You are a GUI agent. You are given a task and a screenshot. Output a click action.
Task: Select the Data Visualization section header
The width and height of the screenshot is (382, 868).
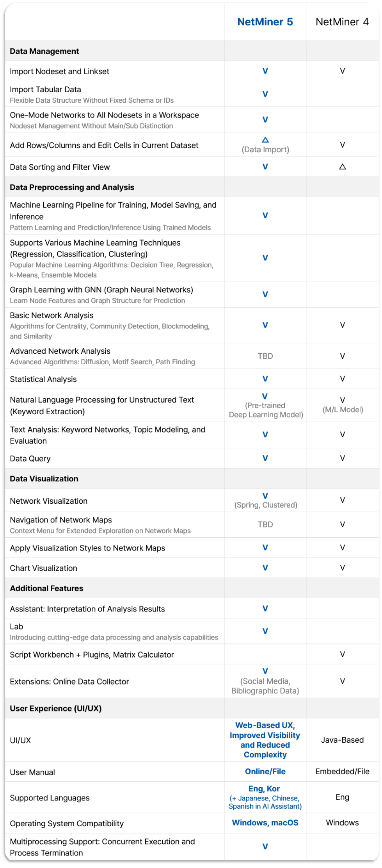coord(44,479)
